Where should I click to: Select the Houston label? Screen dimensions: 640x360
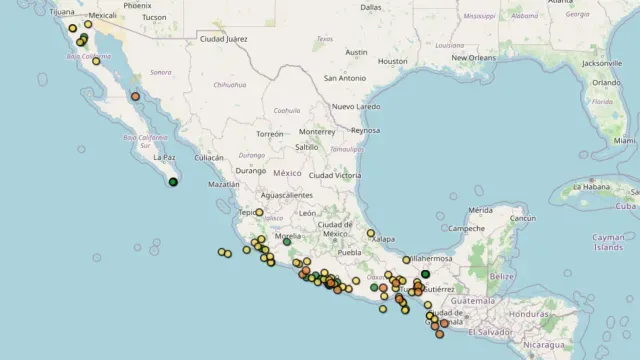(393, 62)
